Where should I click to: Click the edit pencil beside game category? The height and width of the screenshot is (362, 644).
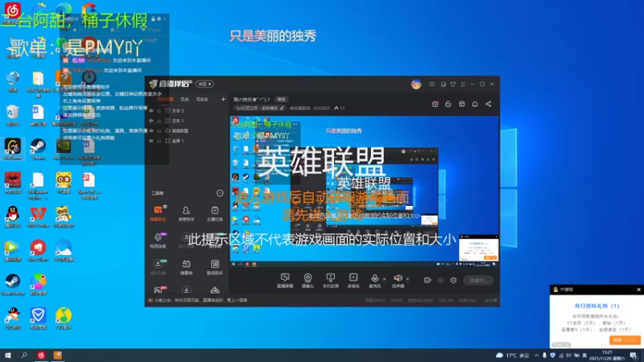[282, 108]
